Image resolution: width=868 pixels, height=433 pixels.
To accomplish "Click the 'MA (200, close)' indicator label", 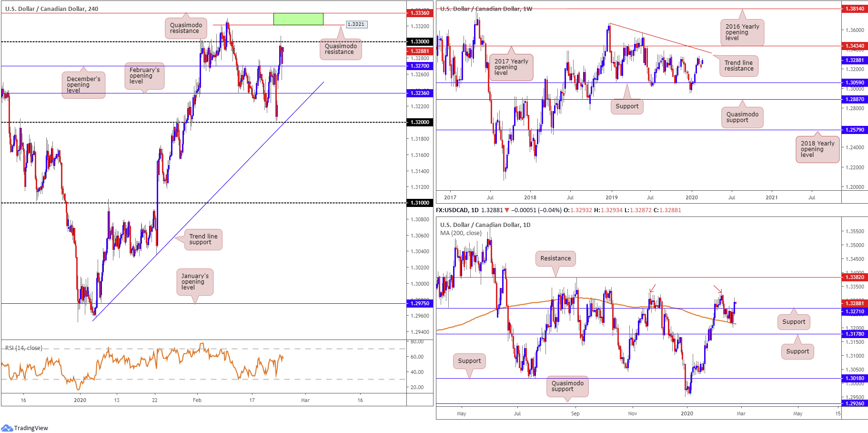I will tap(461, 233).
